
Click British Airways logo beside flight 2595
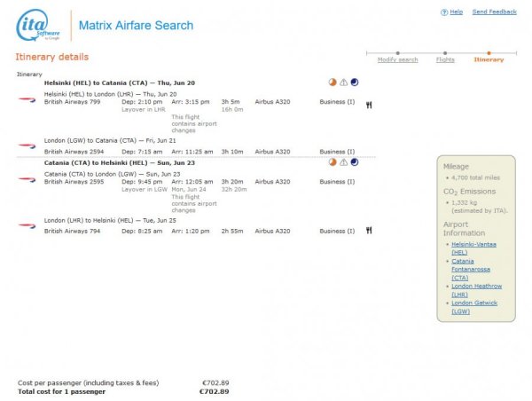click(27, 180)
